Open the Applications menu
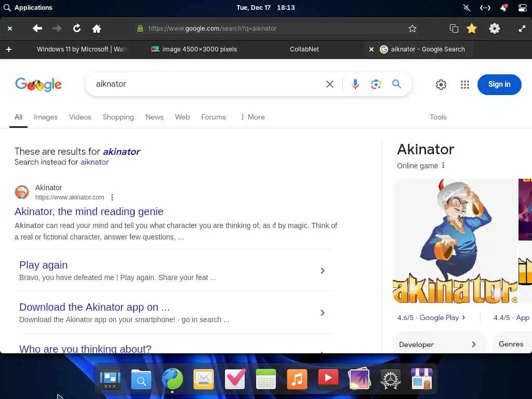Viewport: 532px width, 399px height. click(x=28, y=7)
